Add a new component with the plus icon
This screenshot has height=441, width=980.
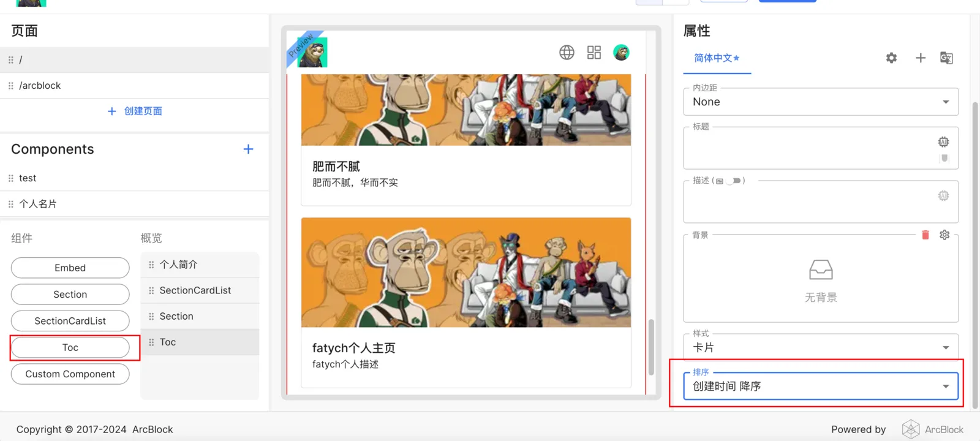coord(248,149)
